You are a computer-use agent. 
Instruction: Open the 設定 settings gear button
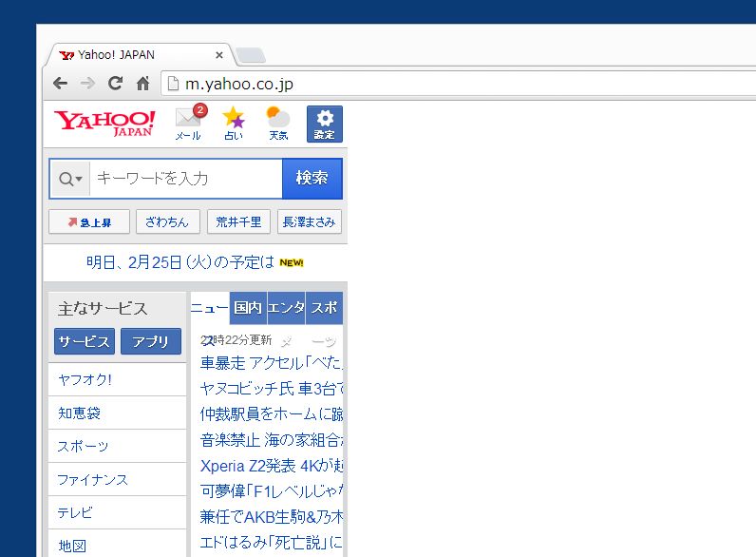pos(325,125)
